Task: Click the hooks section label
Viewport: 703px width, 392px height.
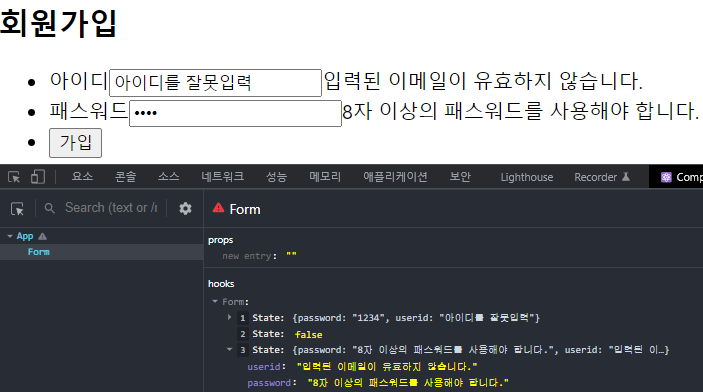Action: pos(221,283)
